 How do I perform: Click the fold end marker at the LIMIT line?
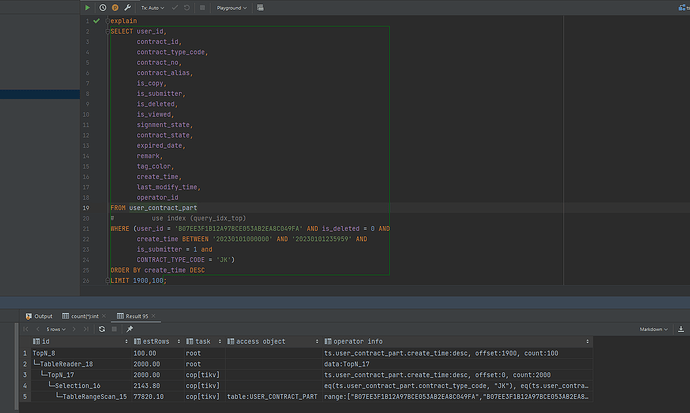pos(107,281)
